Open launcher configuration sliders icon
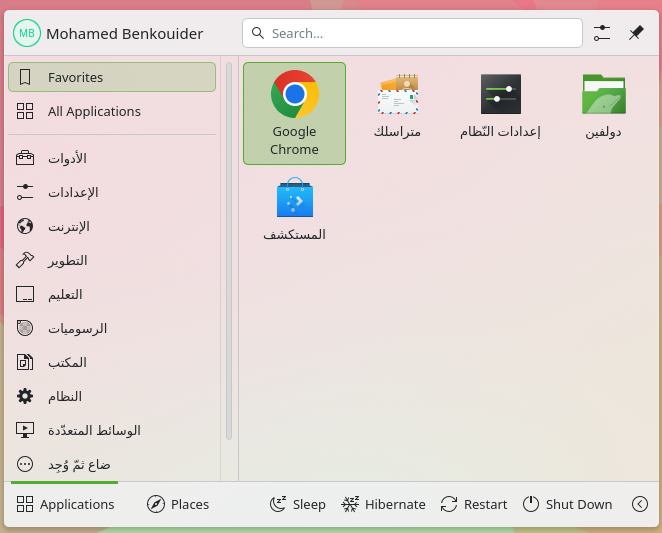The width and height of the screenshot is (662, 533). (x=602, y=33)
